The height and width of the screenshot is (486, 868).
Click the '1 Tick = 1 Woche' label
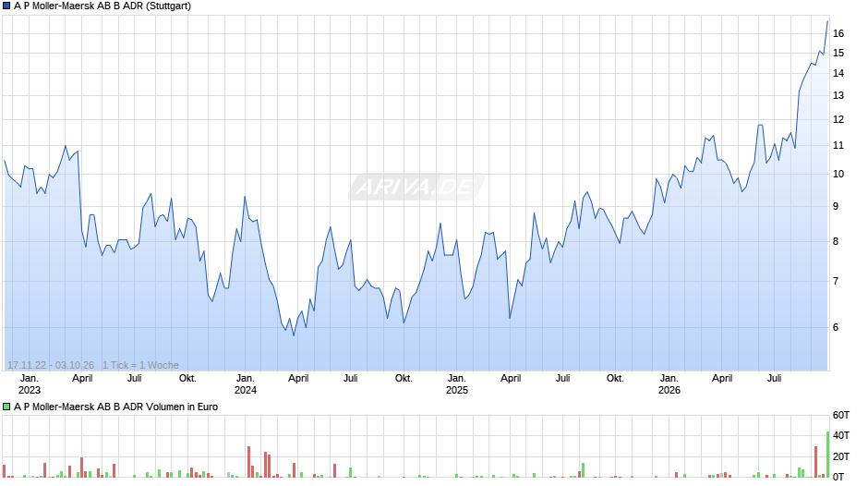tap(140, 365)
